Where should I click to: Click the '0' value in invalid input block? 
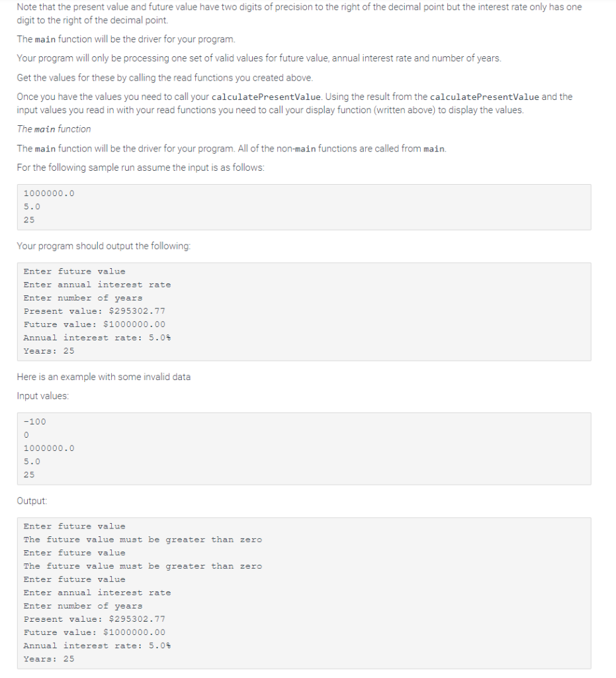tap(26, 435)
